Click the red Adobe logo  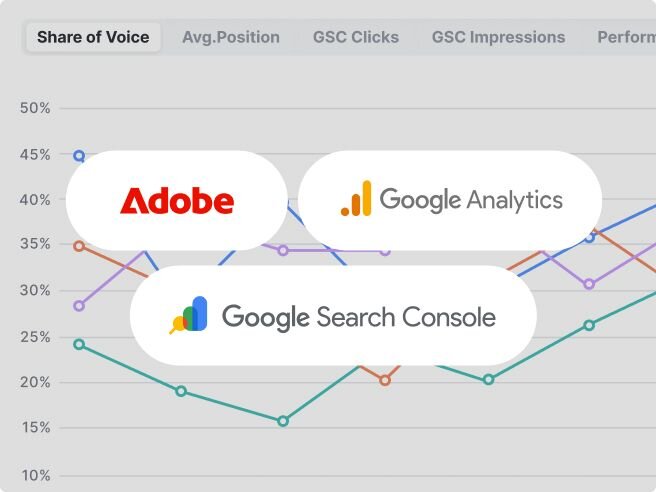(x=177, y=200)
